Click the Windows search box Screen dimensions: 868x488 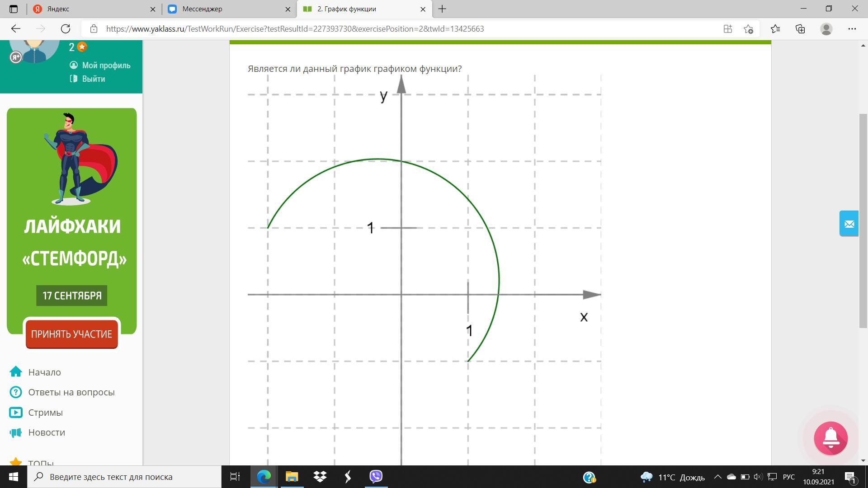[124, 477]
